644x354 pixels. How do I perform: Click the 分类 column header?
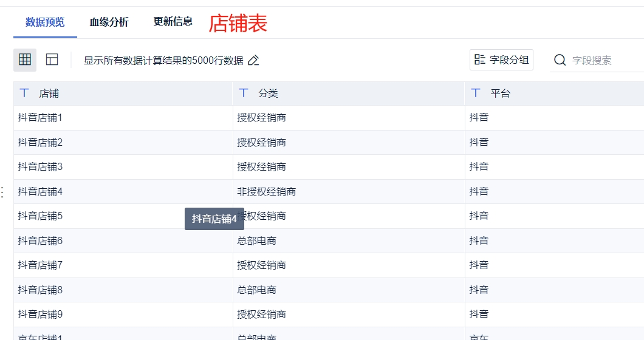tap(349, 94)
